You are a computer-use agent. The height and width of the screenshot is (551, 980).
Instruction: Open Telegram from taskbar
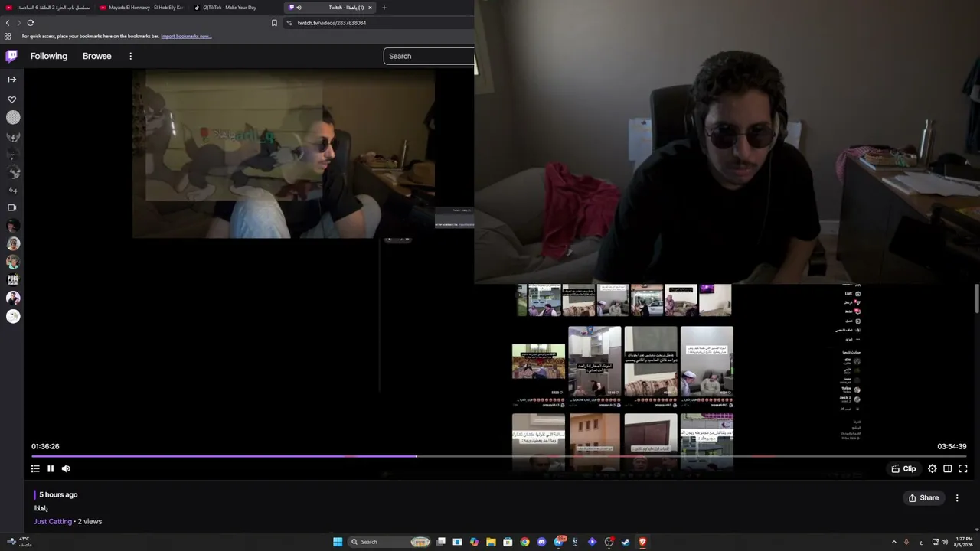[x=559, y=542]
